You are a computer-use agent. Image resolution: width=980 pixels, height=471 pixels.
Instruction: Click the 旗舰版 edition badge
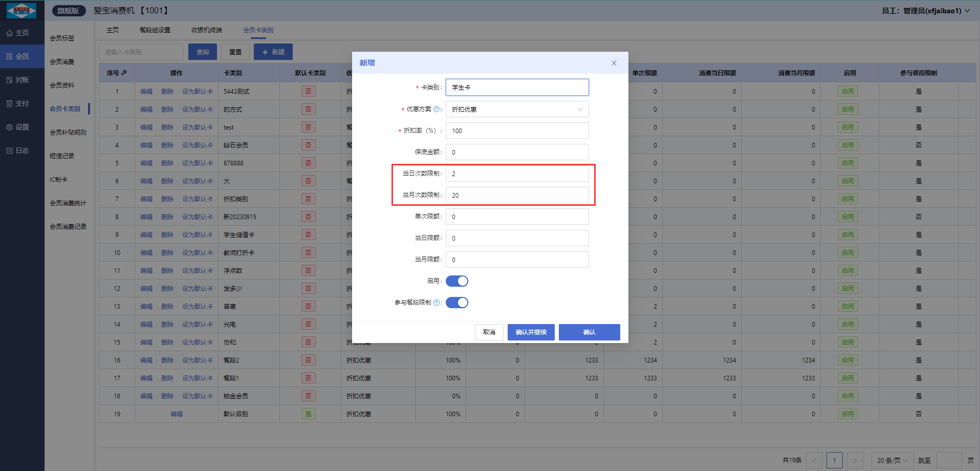click(x=68, y=11)
